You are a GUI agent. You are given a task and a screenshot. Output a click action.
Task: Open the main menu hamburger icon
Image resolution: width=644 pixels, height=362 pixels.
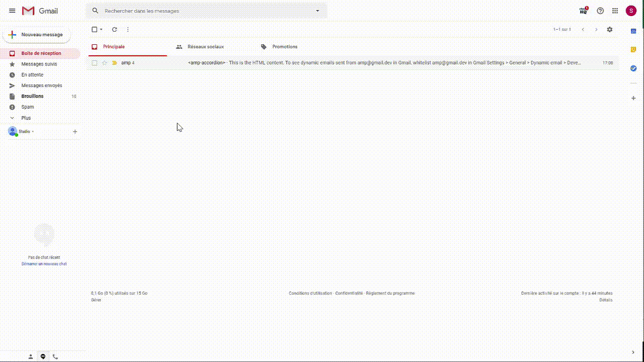click(x=12, y=11)
